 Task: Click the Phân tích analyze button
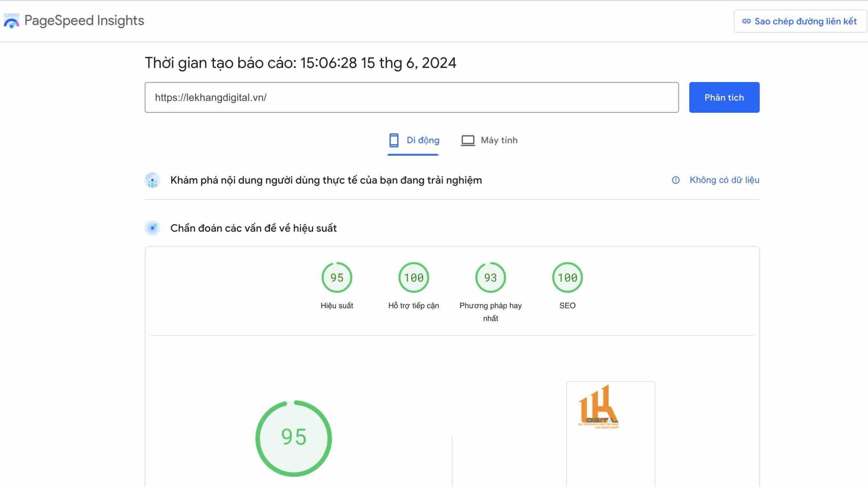click(x=724, y=97)
